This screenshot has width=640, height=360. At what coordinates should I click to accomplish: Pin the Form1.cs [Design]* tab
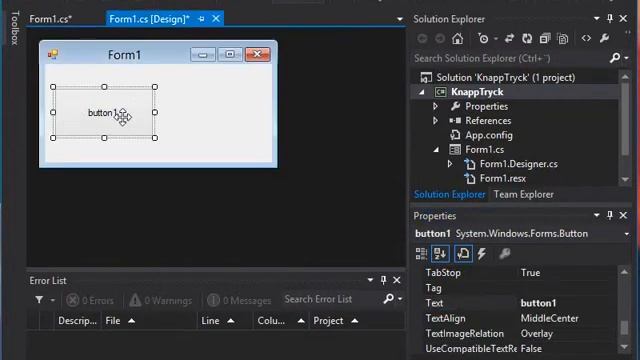202,19
